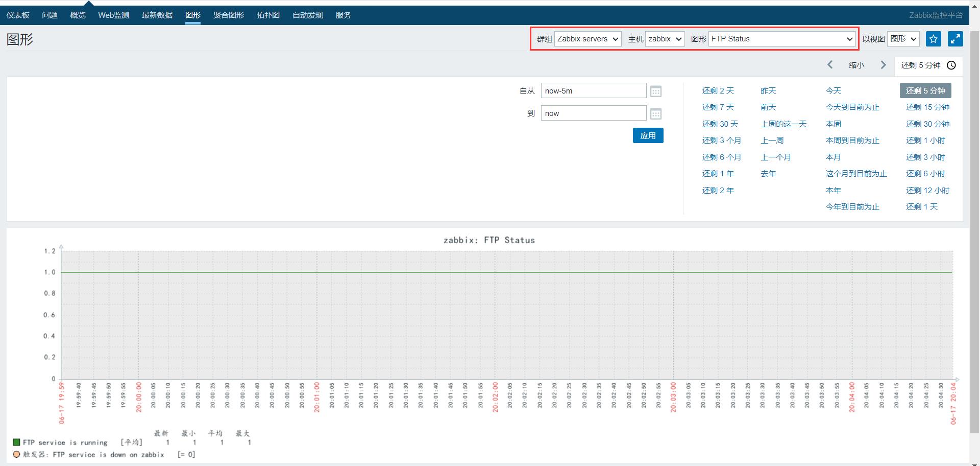The width and height of the screenshot is (980, 466).
Task: Go to 自动发现 page
Action: coord(308,15)
